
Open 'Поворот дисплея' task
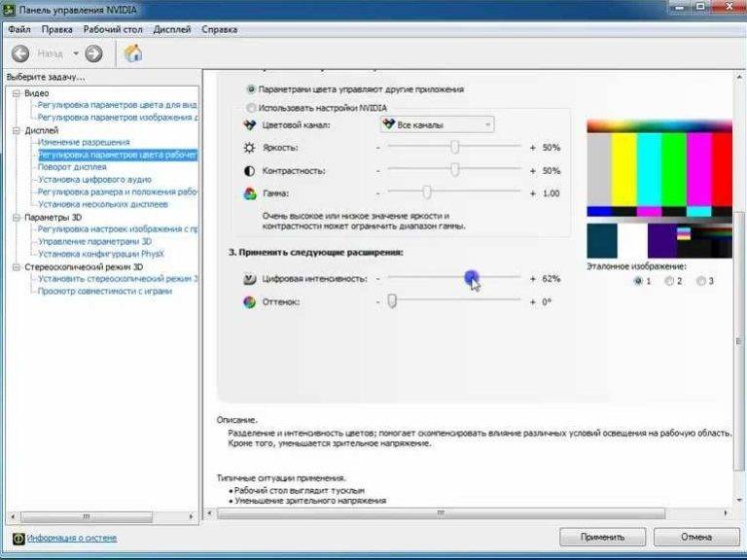pos(72,167)
